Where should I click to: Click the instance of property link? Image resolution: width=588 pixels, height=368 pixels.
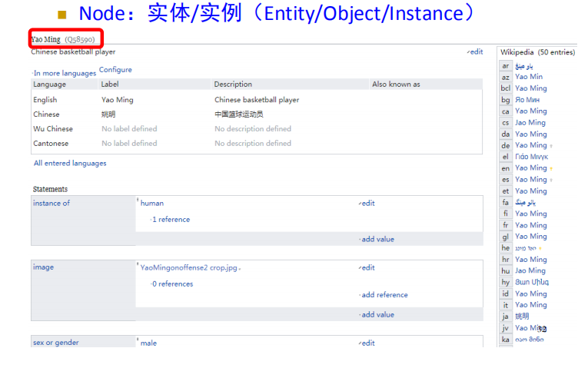51,203
